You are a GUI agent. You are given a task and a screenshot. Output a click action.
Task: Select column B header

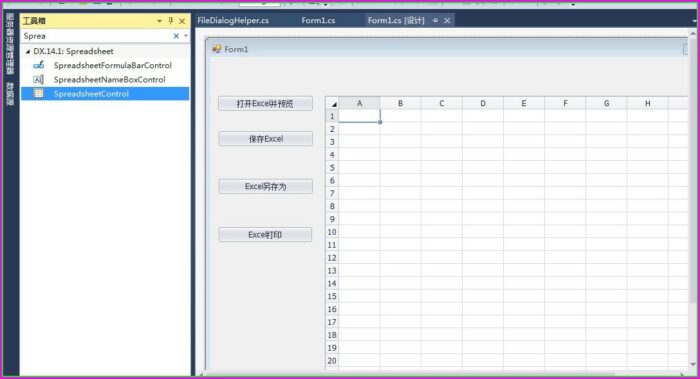400,104
